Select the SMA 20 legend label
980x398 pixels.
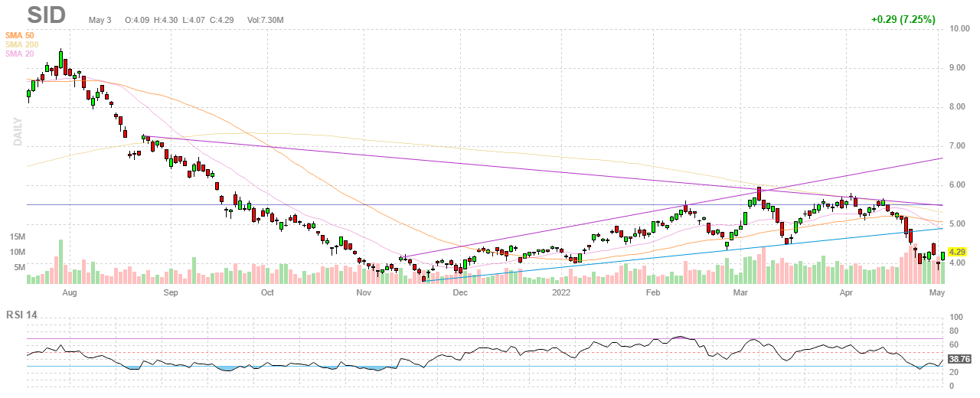pos(19,54)
